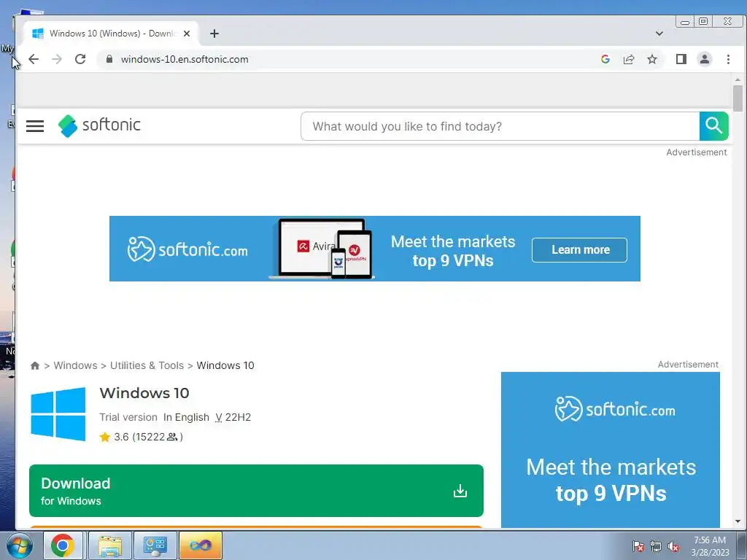Click the page scrollbar down arrow
The width and height of the screenshot is (747, 560).
[738, 521]
